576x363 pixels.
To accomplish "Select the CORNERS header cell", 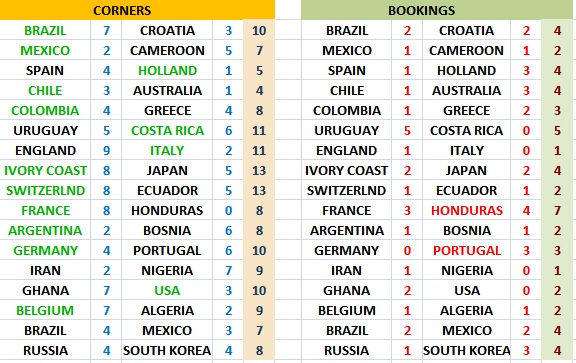I will (137, 10).
